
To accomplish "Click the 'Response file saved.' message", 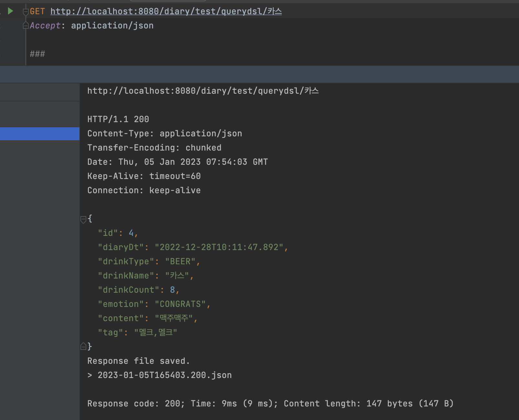I will coord(139,361).
